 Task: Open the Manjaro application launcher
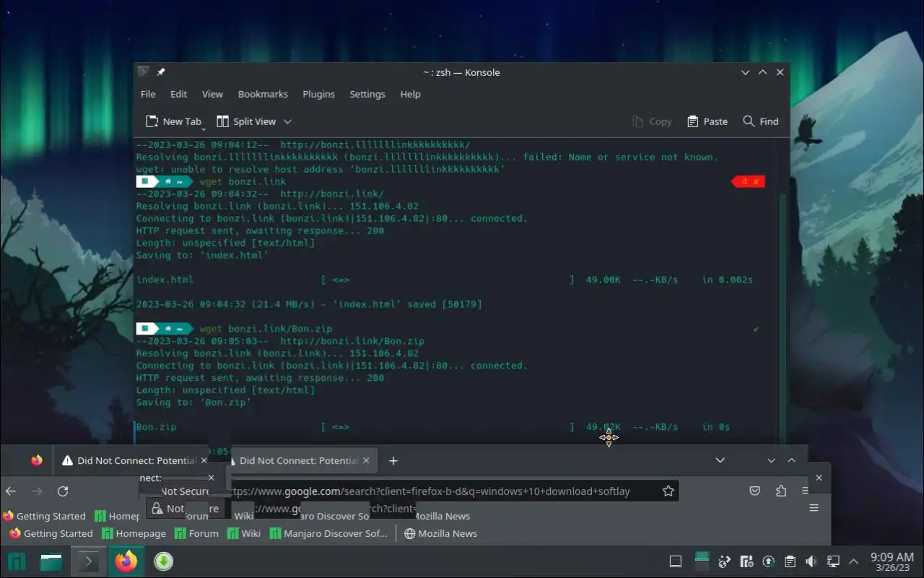[x=17, y=561]
